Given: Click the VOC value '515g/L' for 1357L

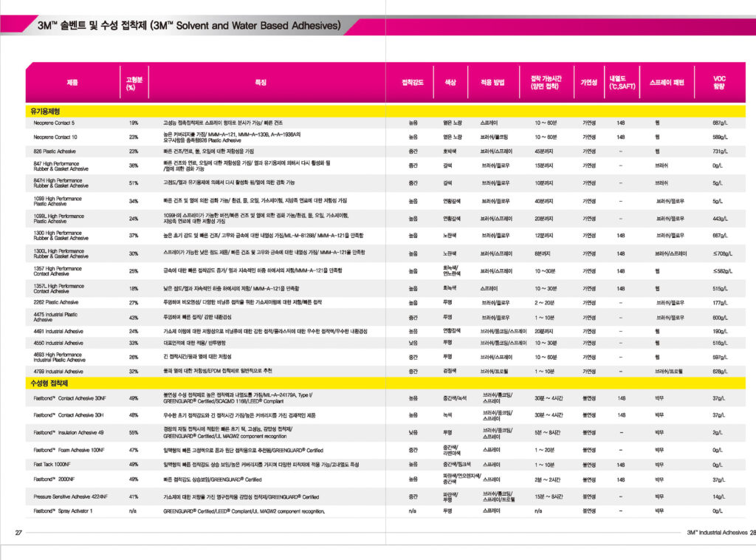Looking at the screenshot, I should 721,288.
